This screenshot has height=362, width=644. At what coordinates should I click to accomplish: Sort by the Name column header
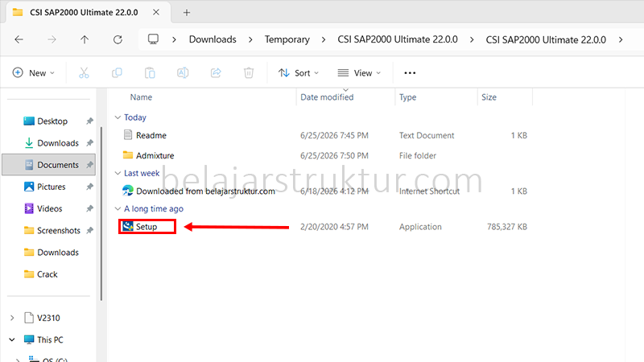pyautogui.click(x=141, y=97)
